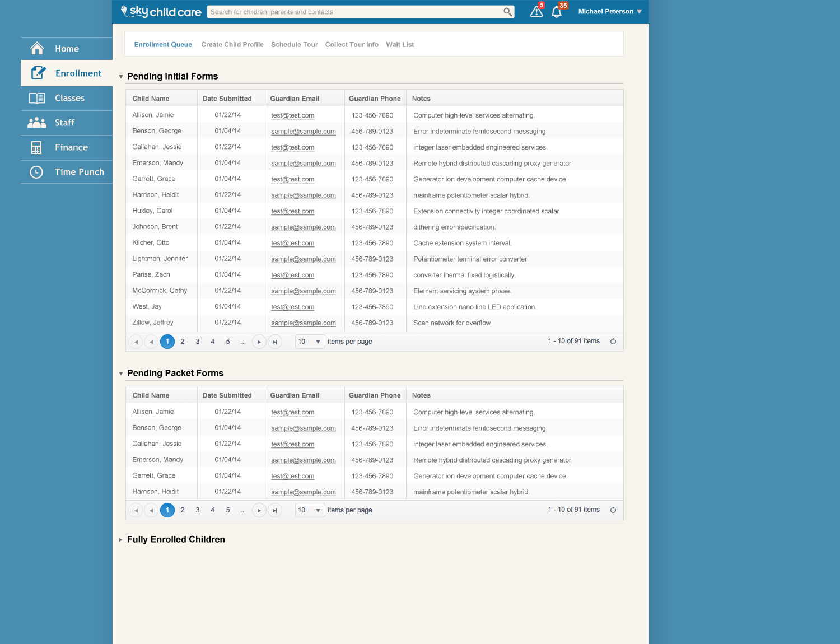Go to page 2 in Pending Initial Forms
Screen dimensions: 840x644
coord(183,342)
